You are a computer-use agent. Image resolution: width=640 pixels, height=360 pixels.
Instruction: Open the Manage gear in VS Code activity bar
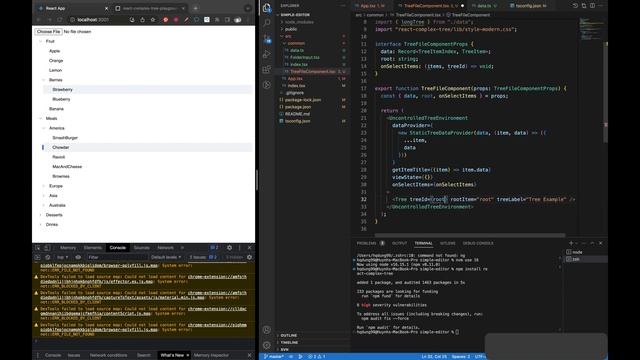click(267, 345)
